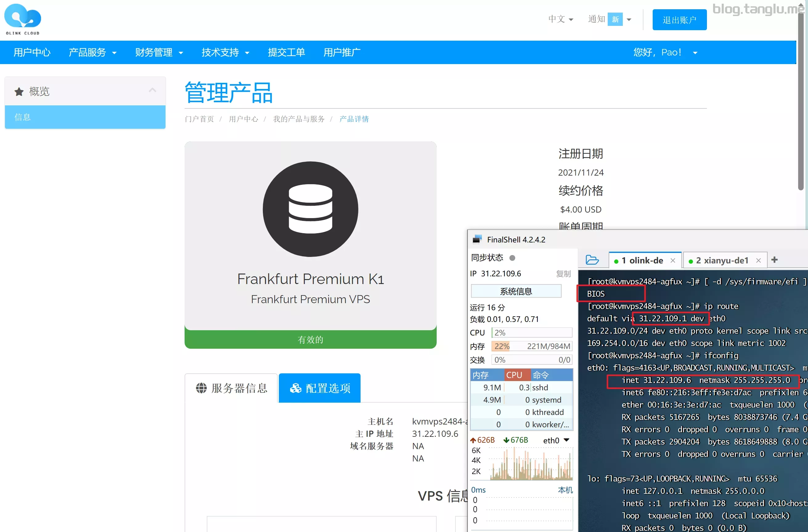Close the xianyu-de1 terminal tab
The width and height of the screenshot is (808, 532).
pyautogui.click(x=758, y=261)
